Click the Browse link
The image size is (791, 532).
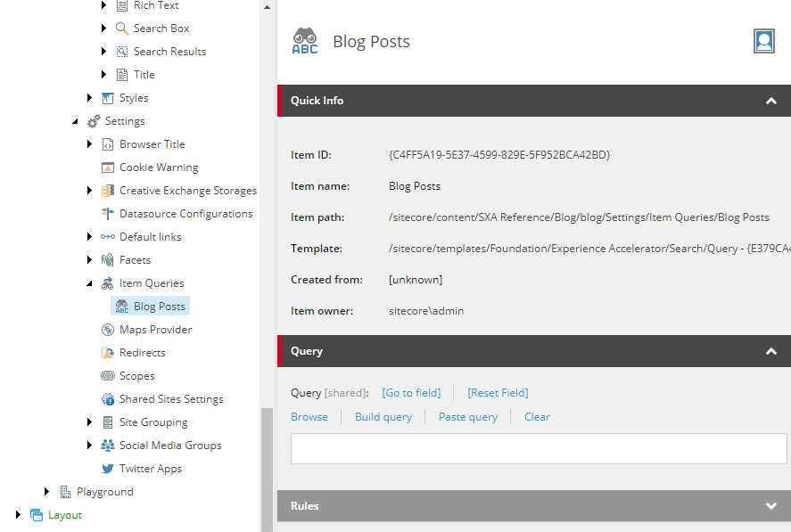point(309,417)
